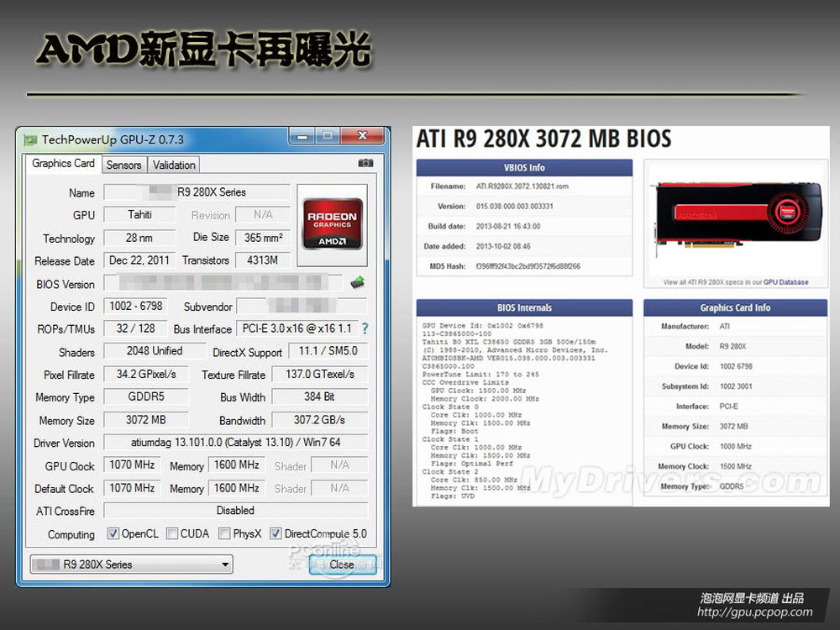Click the bus interface question mark icon
The height and width of the screenshot is (630, 840).
pos(365,328)
